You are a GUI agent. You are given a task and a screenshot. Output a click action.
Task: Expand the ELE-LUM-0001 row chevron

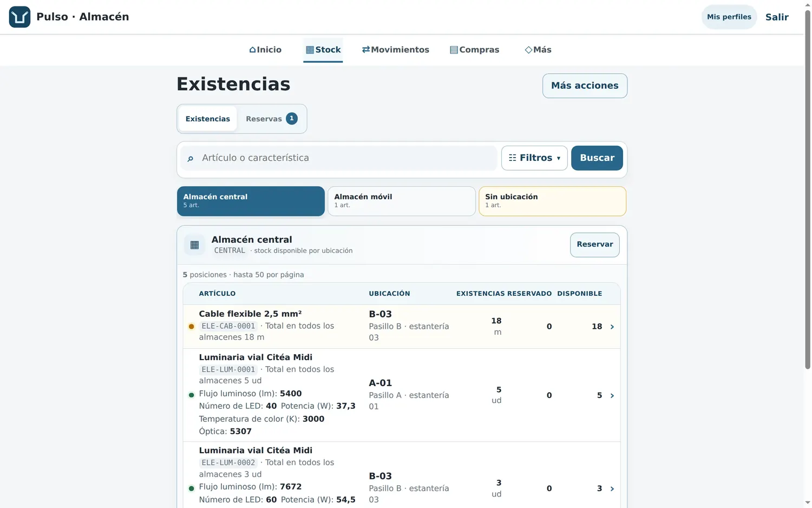point(612,395)
